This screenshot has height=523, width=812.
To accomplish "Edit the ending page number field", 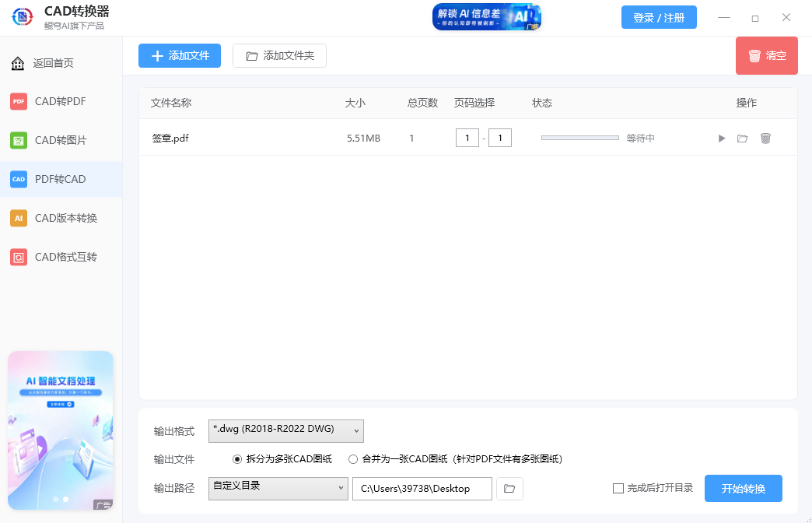I will [x=500, y=138].
